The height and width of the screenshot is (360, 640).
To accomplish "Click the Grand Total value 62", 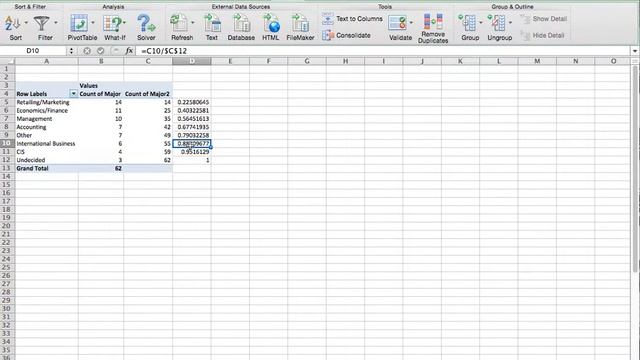I will [101, 168].
